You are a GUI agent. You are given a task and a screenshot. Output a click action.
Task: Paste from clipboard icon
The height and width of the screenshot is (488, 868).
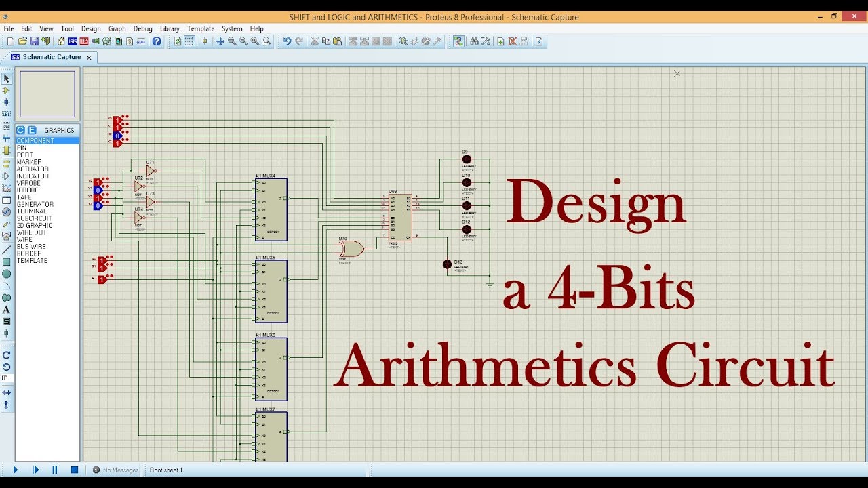pyautogui.click(x=338, y=41)
